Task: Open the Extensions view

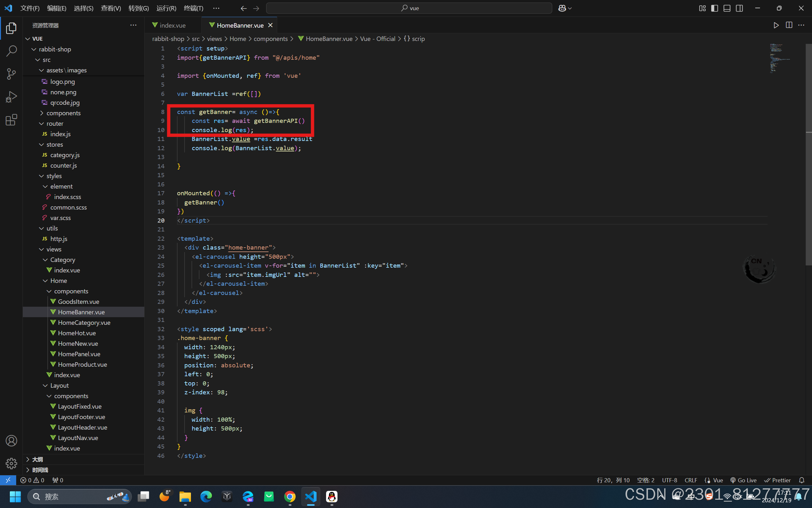Action: [x=11, y=120]
